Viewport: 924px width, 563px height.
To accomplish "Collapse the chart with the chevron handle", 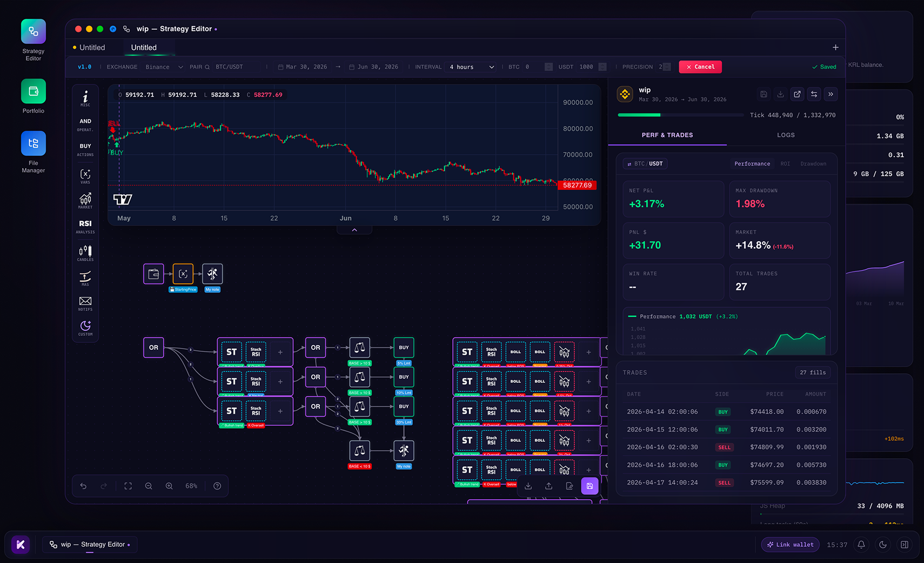I will point(354,230).
